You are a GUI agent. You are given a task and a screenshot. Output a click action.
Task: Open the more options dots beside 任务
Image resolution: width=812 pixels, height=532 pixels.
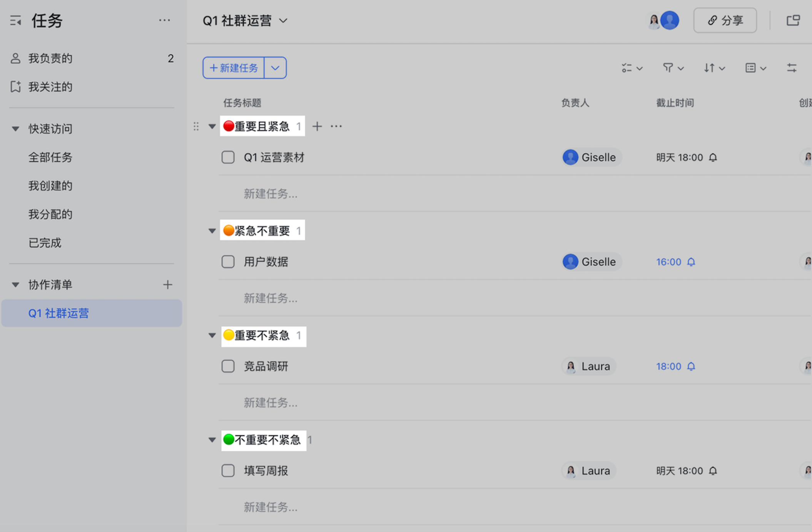pyautogui.click(x=164, y=20)
